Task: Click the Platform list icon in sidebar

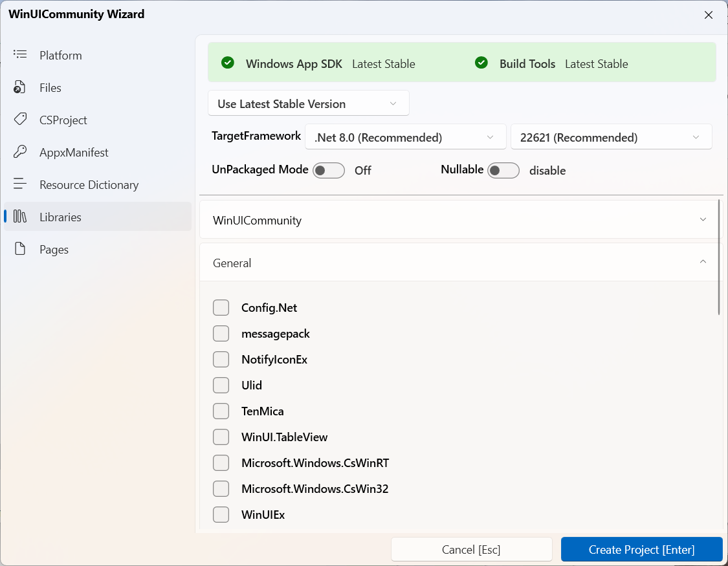Action: point(20,55)
